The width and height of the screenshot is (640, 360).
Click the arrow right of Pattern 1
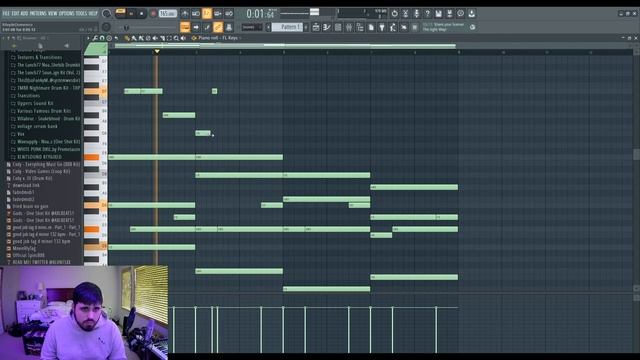(x=306, y=27)
